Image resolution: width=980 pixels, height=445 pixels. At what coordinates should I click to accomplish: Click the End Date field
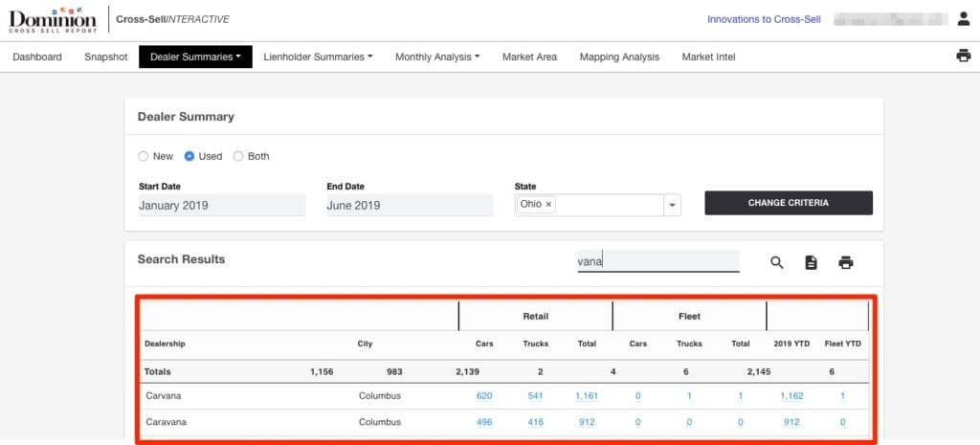pyautogui.click(x=410, y=205)
